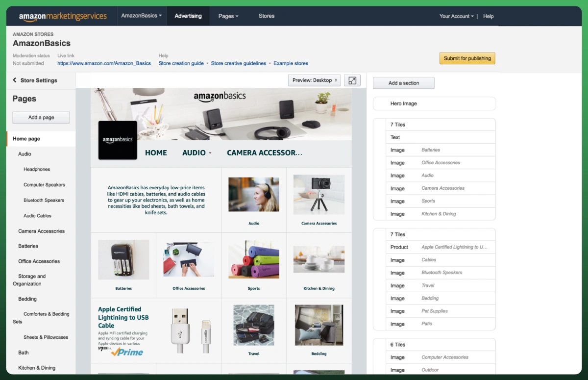The width and height of the screenshot is (588, 380).
Task: Open Your Account dropdown
Action: [x=456, y=16]
